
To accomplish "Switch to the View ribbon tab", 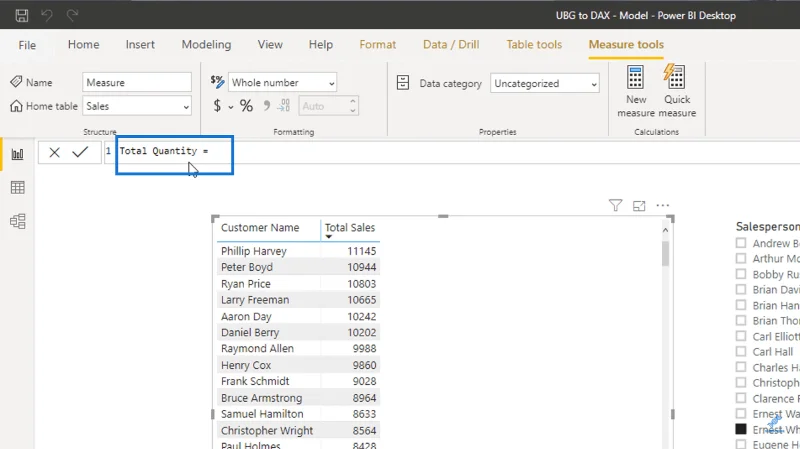I will 270,44.
